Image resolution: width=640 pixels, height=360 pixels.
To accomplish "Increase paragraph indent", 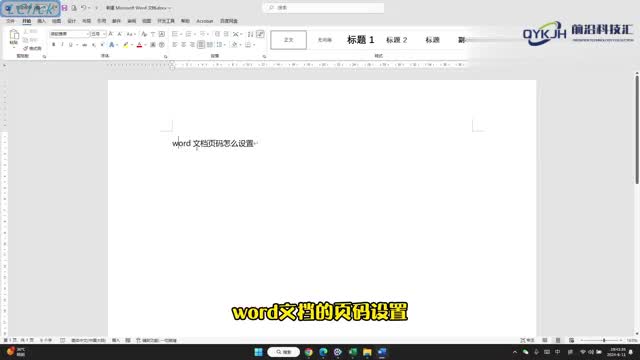I will 226,34.
